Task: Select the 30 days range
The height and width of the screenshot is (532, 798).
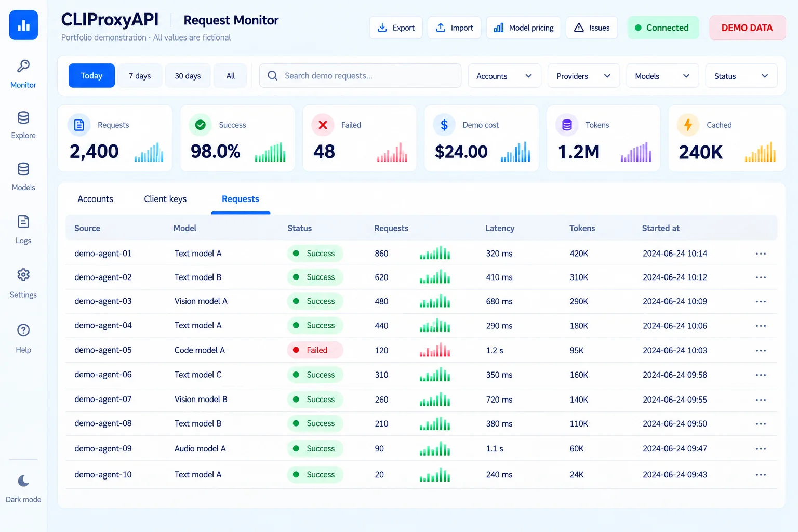Action: [x=188, y=76]
